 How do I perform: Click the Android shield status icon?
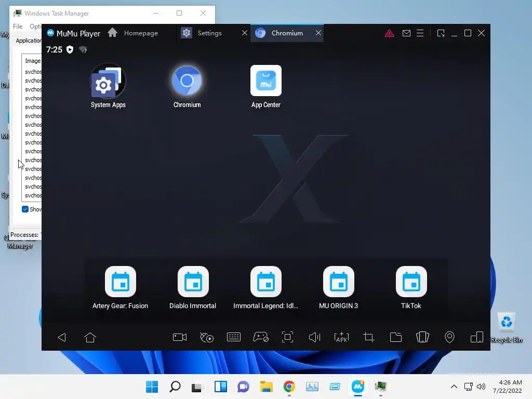(70, 49)
